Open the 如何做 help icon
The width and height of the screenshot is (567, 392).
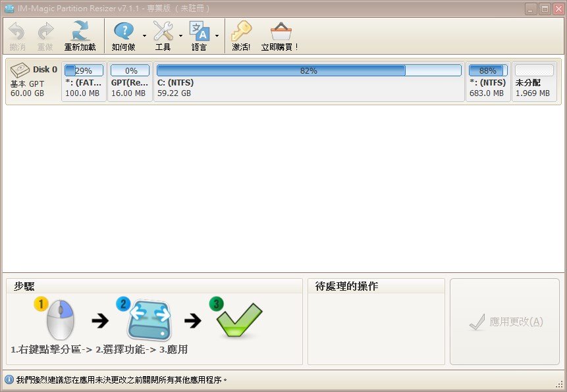[124, 31]
